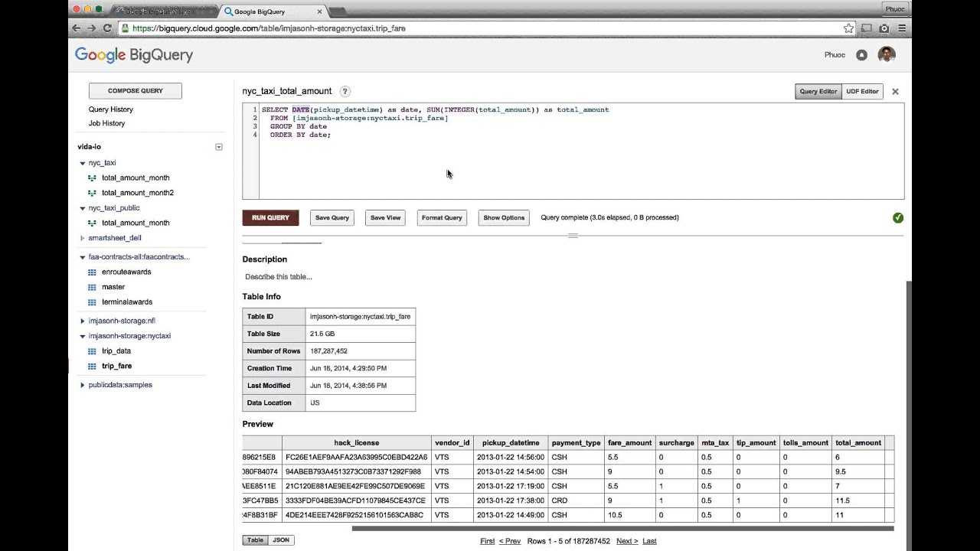Click the Number of Rows value 187,287,452
Viewport: 980px width, 551px height.
pyautogui.click(x=328, y=351)
